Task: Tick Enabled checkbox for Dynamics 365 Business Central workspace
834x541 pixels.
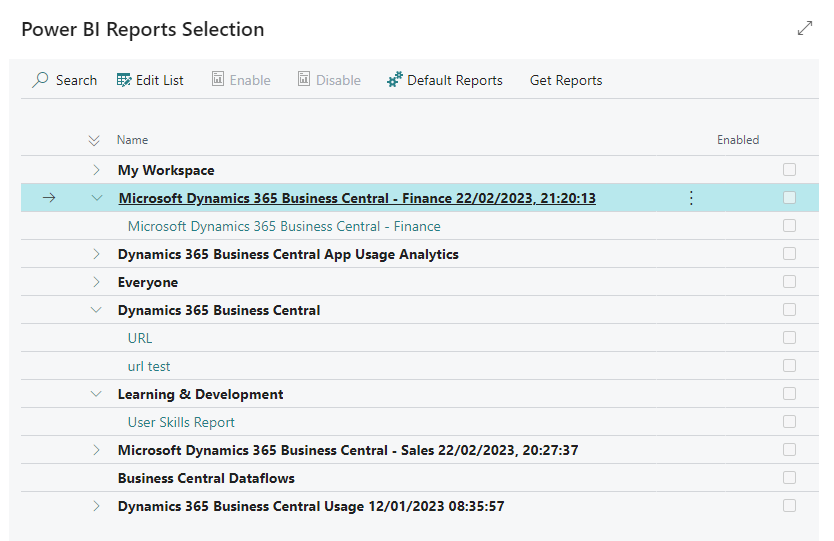Action: (x=789, y=310)
